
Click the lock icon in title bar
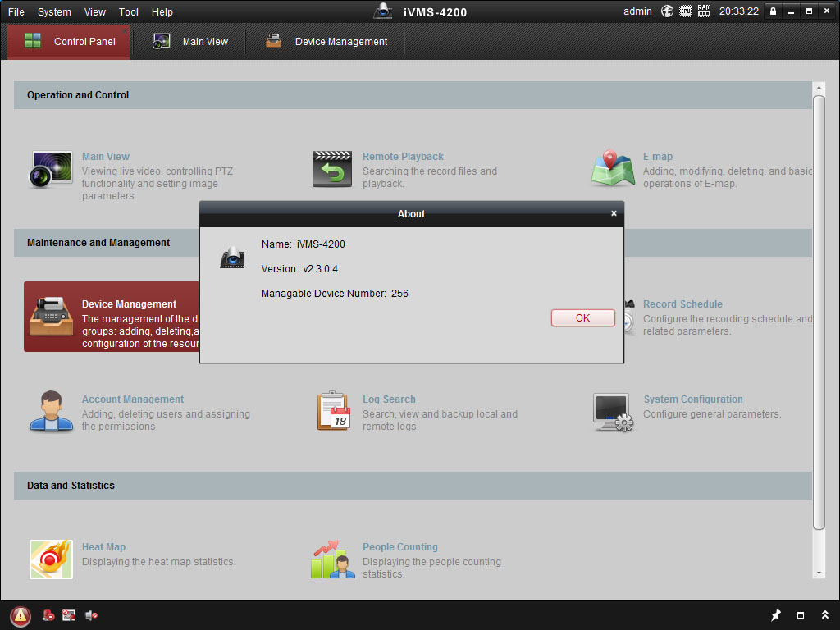[x=773, y=11]
